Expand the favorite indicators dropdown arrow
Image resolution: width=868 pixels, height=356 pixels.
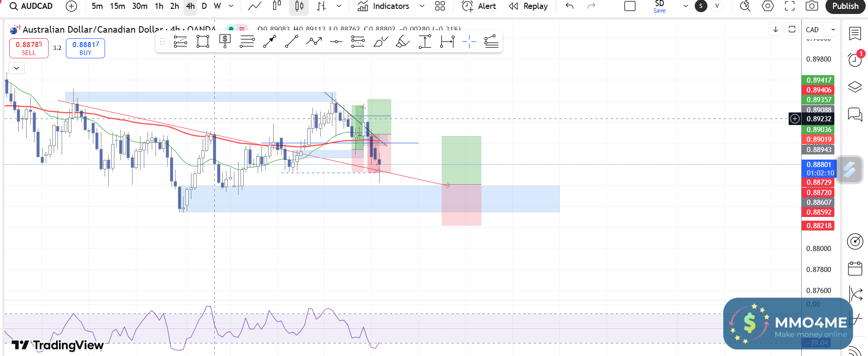pyautogui.click(x=422, y=6)
